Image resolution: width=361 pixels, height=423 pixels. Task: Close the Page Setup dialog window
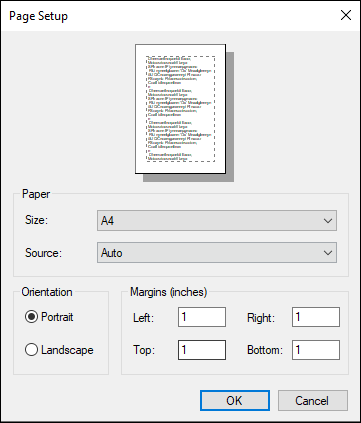(346, 15)
